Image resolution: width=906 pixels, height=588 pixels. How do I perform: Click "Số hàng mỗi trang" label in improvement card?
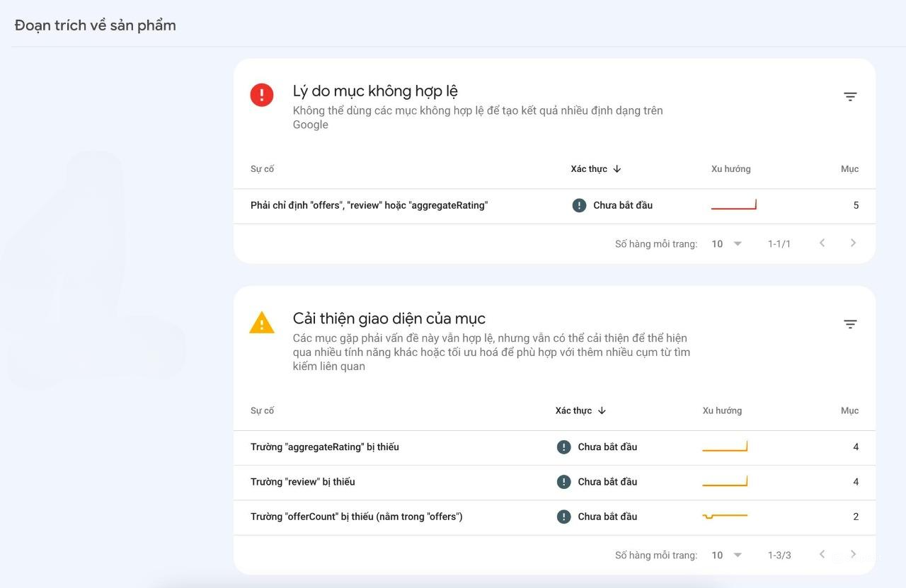coord(656,555)
